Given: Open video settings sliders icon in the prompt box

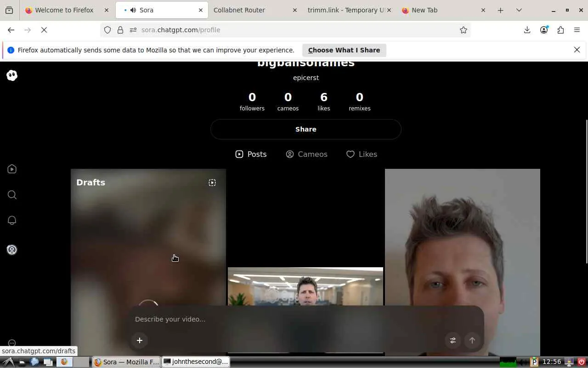Looking at the screenshot, I should click(x=453, y=340).
